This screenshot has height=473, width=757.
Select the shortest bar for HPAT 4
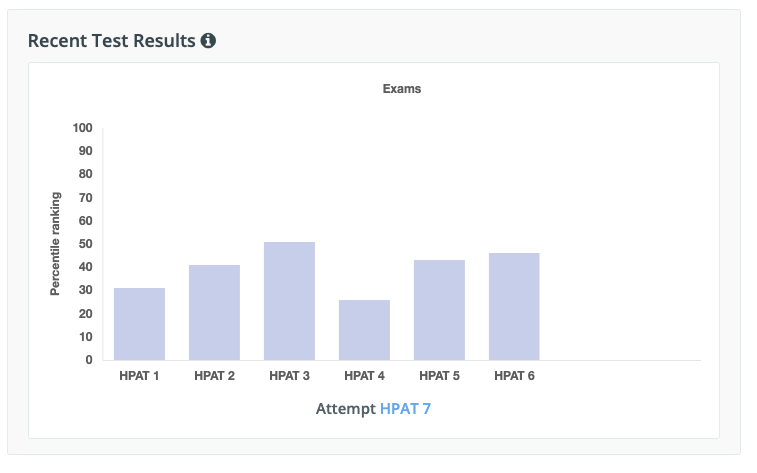[364, 330]
